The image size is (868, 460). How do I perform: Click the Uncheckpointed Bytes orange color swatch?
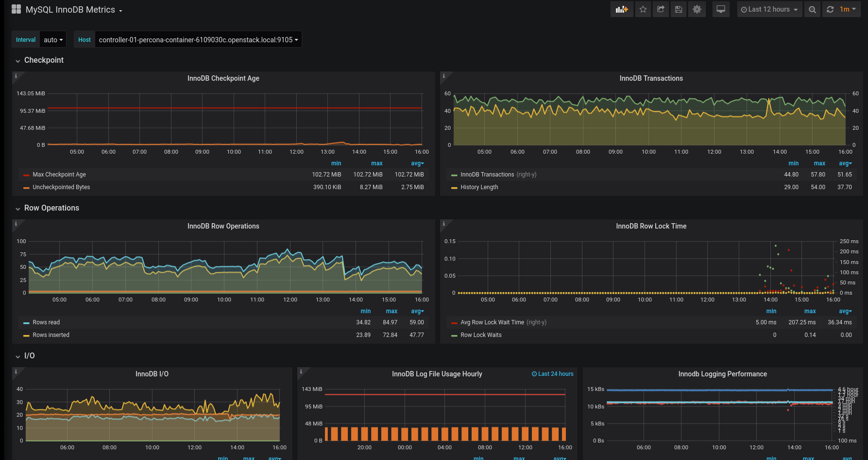pyautogui.click(x=26, y=188)
